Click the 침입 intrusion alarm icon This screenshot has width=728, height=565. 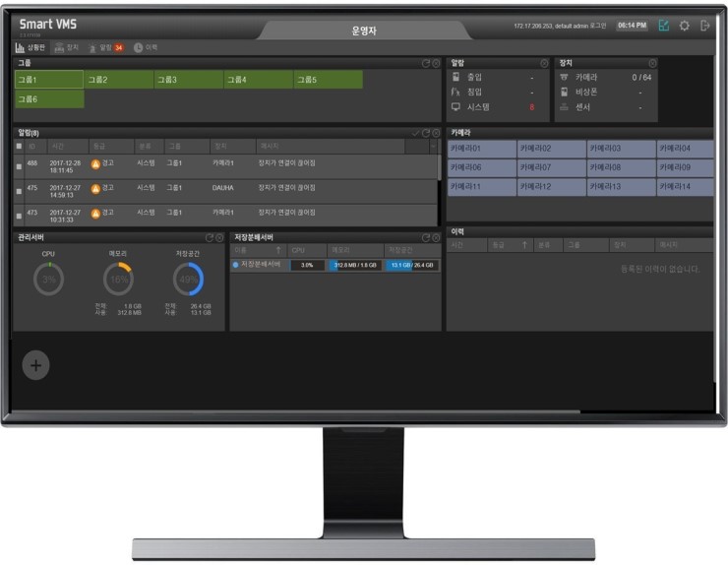point(455,92)
